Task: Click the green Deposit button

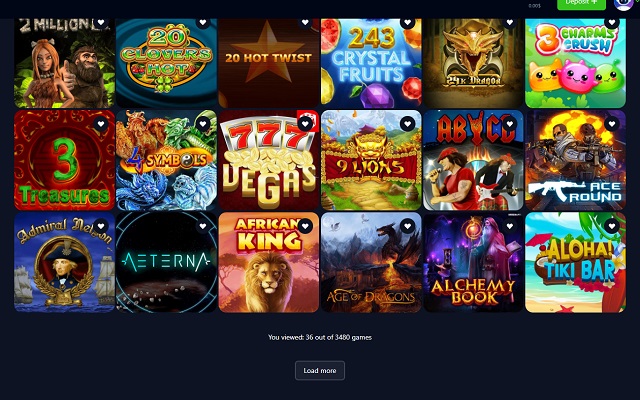Action: point(581,4)
